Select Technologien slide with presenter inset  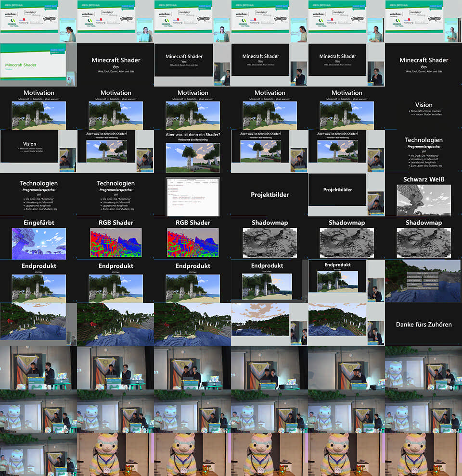423,151
